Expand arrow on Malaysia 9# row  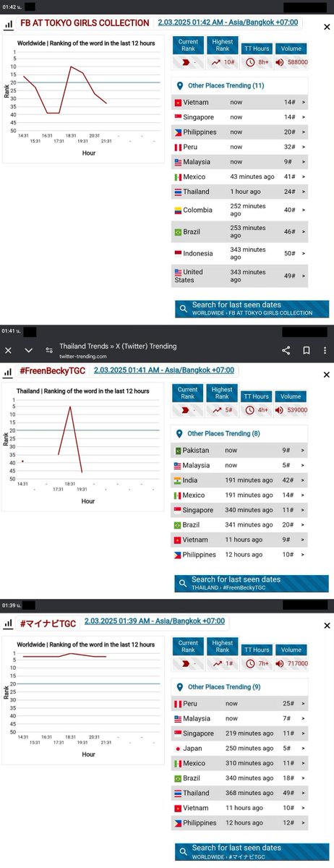304,162
